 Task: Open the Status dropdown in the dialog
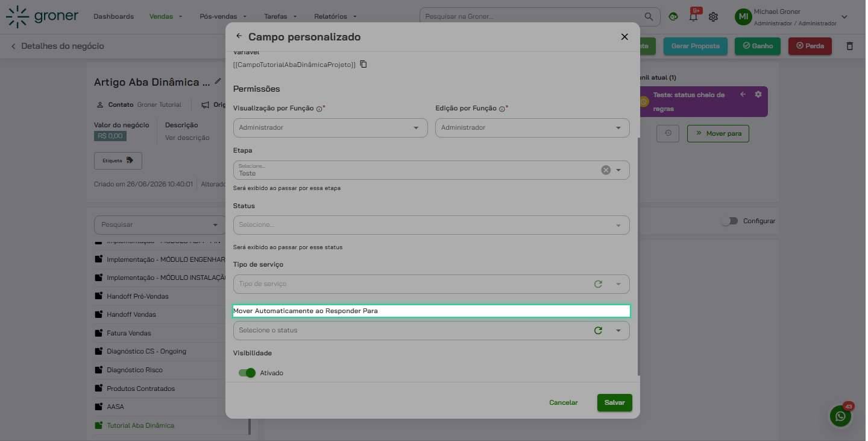pyautogui.click(x=431, y=225)
